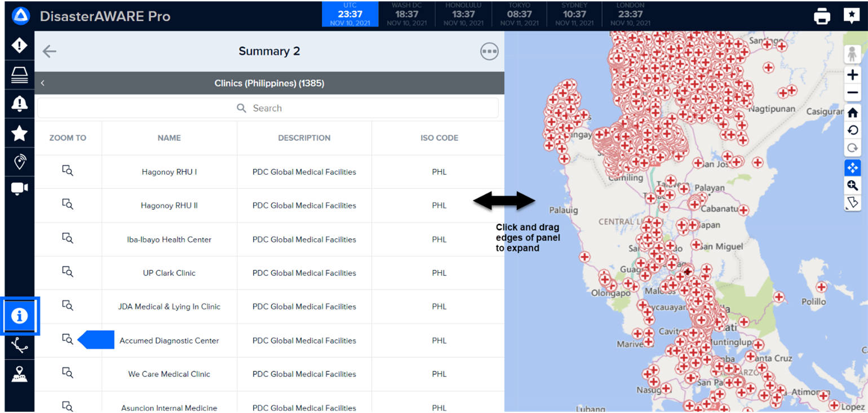
Task: Sort by the DESCRIPTION column header
Action: coord(304,138)
